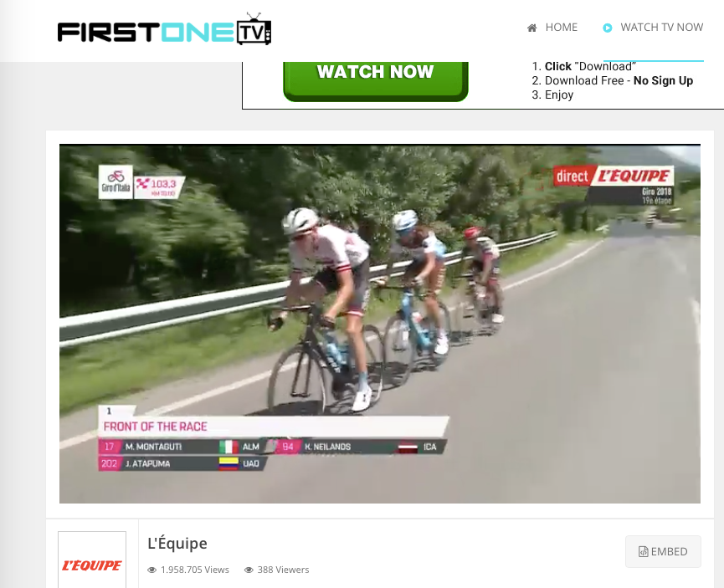Click the FirstOne TV logo
The height and width of the screenshot is (588, 724).
tap(164, 30)
